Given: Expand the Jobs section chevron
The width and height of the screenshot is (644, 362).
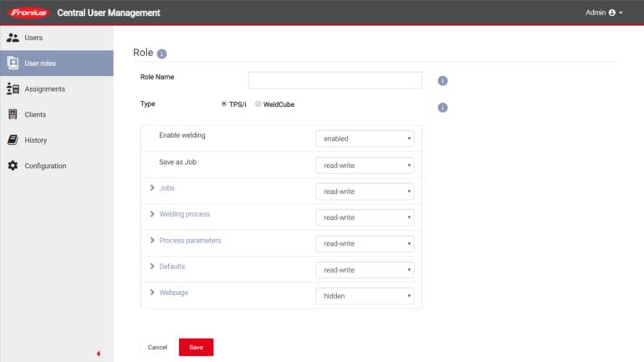Looking at the screenshot, I should pos(152,188).
